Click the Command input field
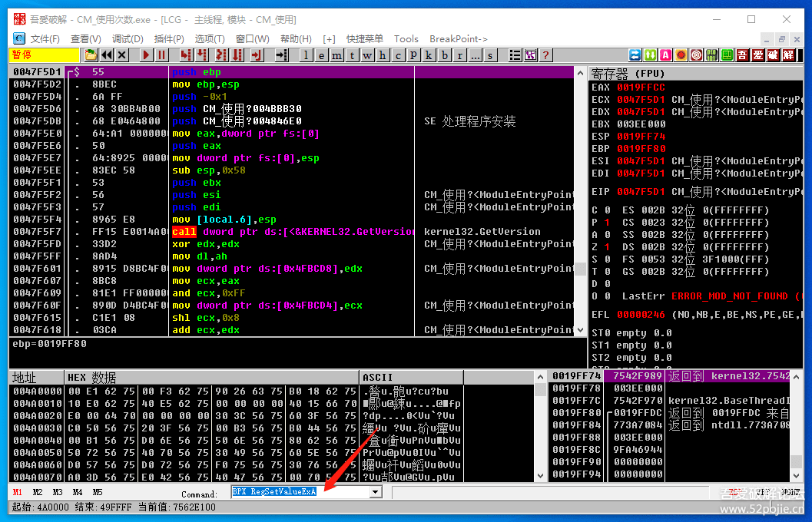The image size is (812, 522). (300, 492)
